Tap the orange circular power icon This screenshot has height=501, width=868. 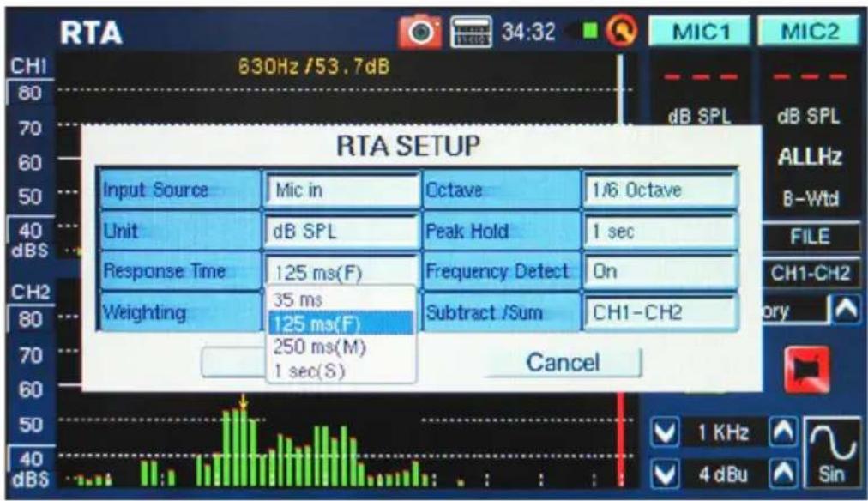coord(621,30)
